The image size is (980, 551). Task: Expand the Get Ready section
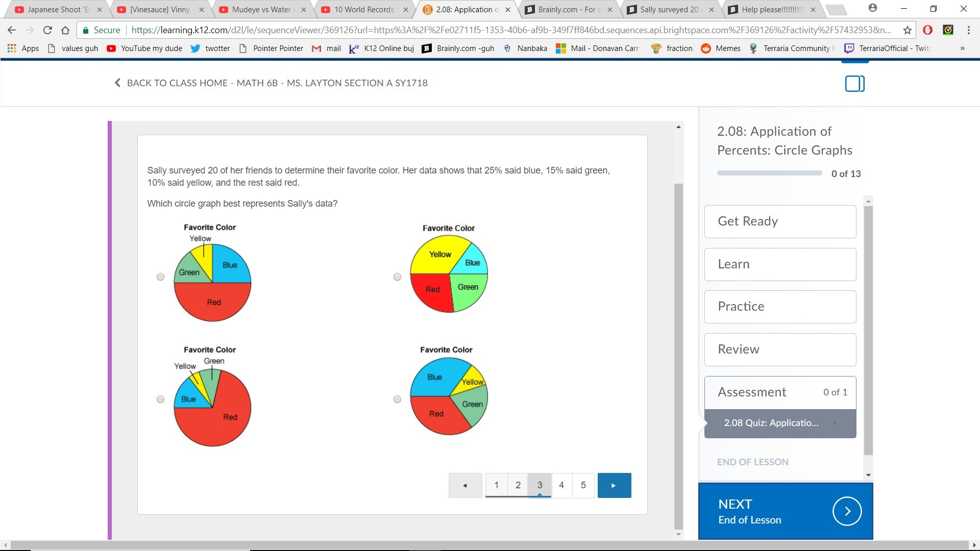[x=780, y=221]
